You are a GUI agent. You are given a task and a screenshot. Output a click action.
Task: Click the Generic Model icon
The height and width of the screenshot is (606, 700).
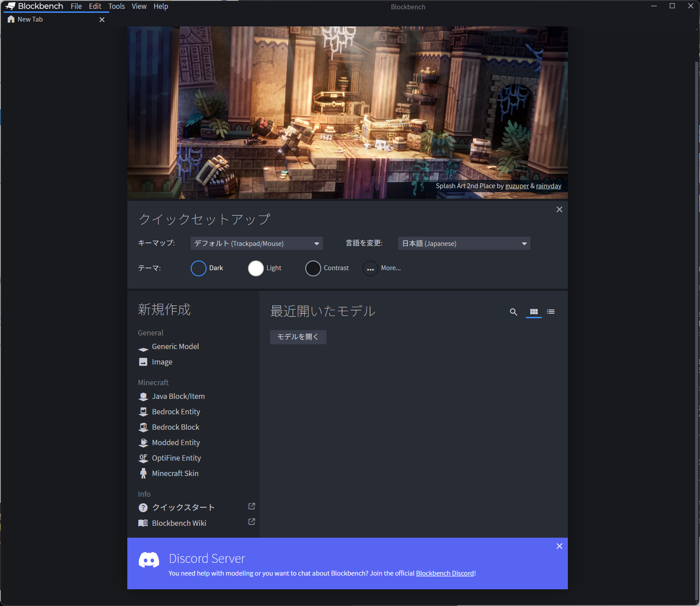143,349
